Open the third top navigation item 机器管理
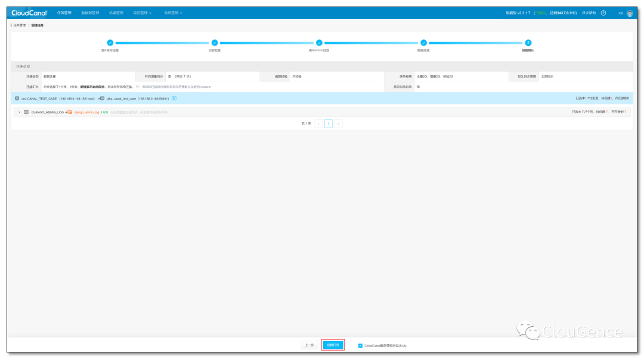 pyautogui.click(x=116, y=13)
